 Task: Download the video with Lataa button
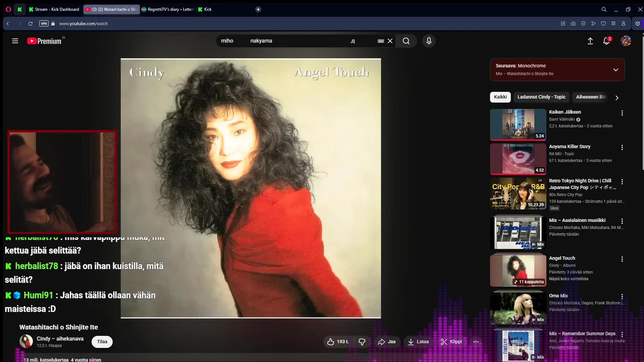(x=419, y=341)
